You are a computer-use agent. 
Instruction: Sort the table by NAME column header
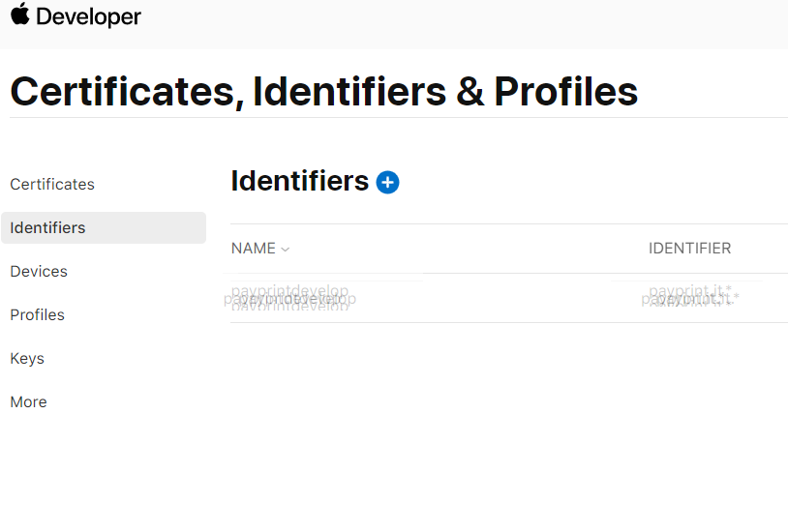[x=254, y=249]
